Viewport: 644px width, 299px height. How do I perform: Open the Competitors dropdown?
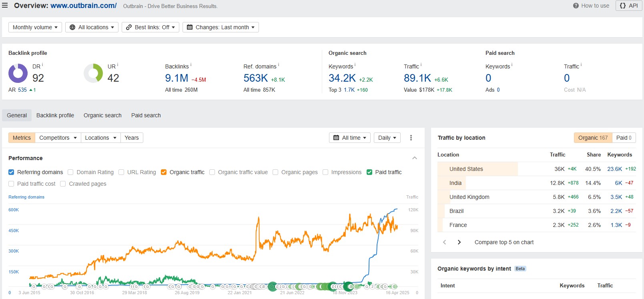pos(58,138)
